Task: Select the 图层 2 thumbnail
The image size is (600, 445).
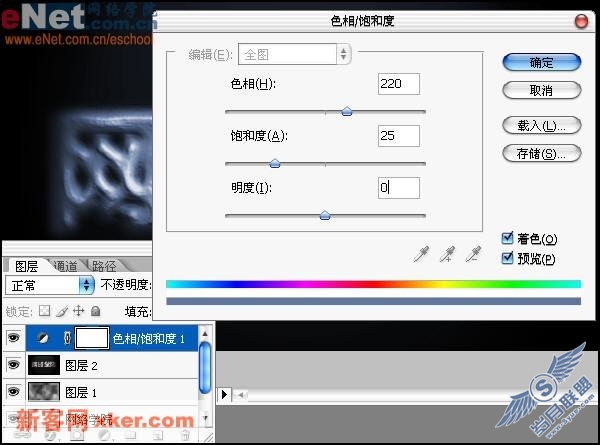Action: tap(44, 365)
